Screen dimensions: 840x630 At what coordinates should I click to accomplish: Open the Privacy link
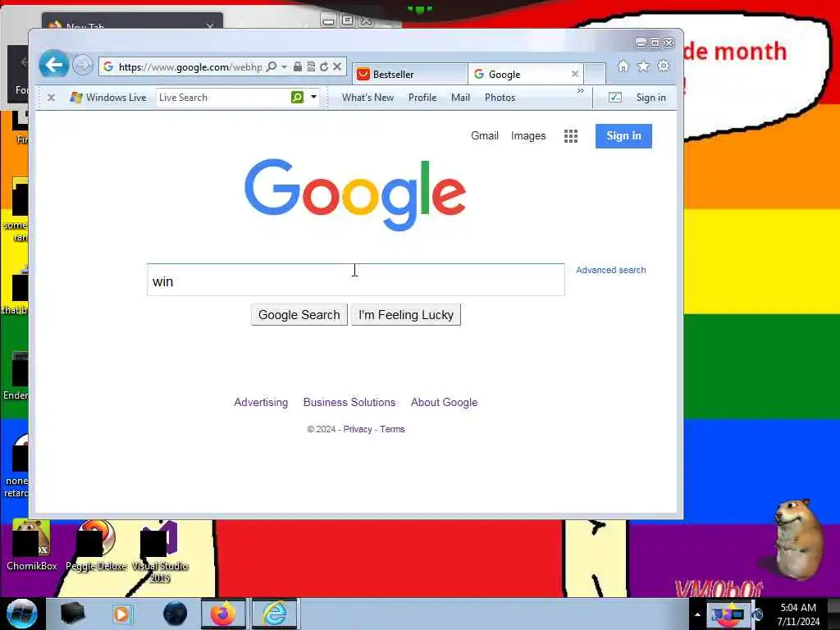pos(358,429)
